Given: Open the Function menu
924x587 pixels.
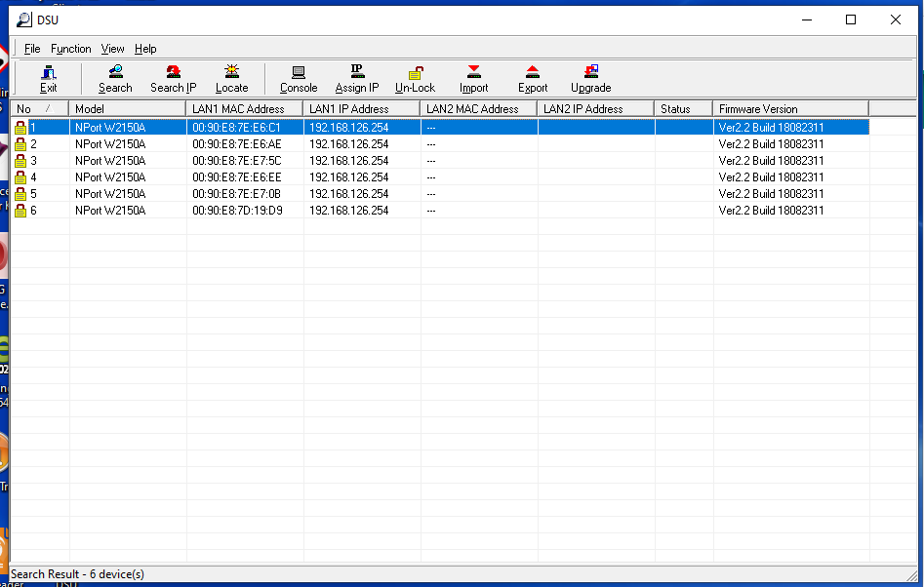Looking at the screenshot, I should [x=71, y=49].
